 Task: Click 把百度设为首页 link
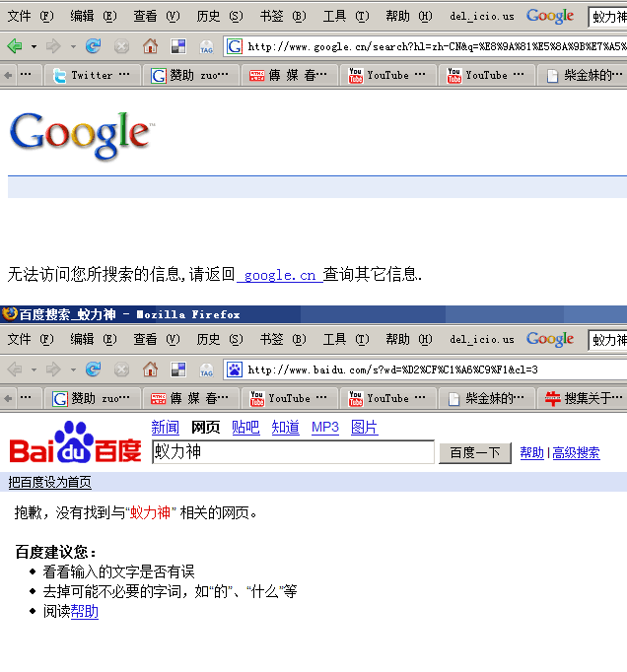point(49,483)
